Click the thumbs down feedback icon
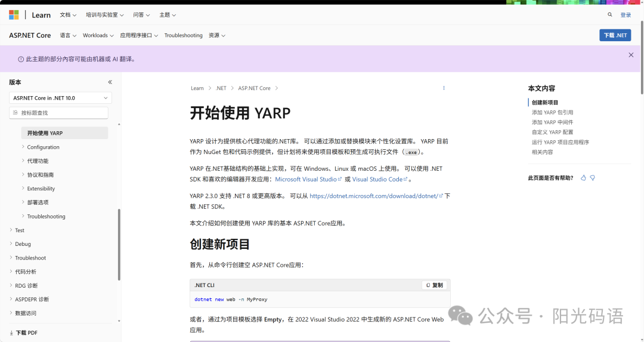The width and height of the screenshot is (644, 342). (592, 178)
